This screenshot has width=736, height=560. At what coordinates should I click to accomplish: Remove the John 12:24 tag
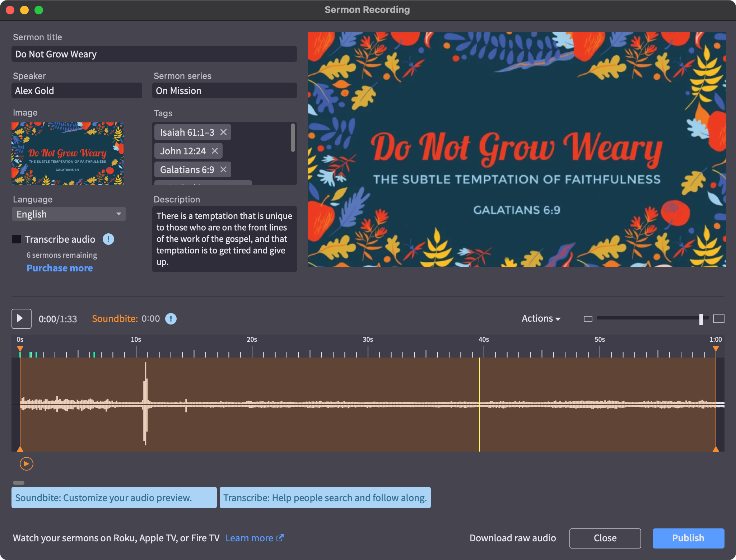pos(215,151)
